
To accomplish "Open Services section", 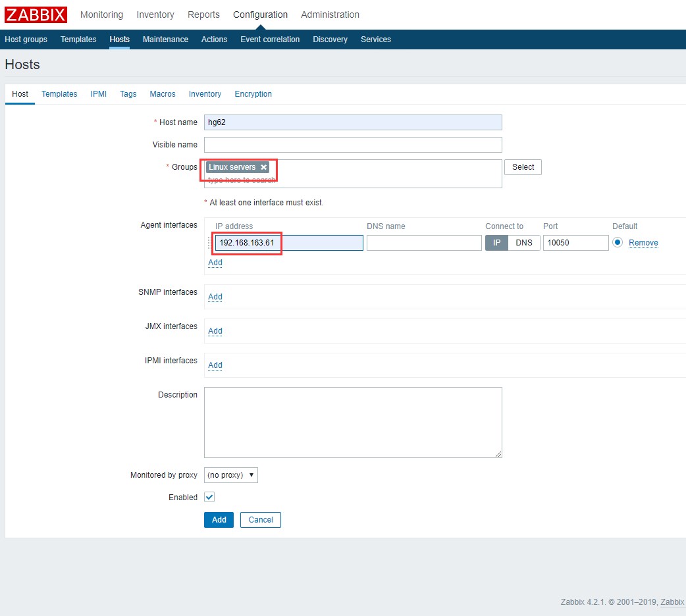I will (x=376, y=39).
